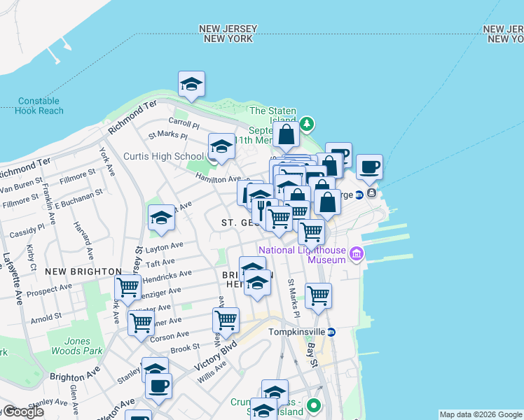Select the cart marker on Westervelt Ave near Victory Blvd

226,321
